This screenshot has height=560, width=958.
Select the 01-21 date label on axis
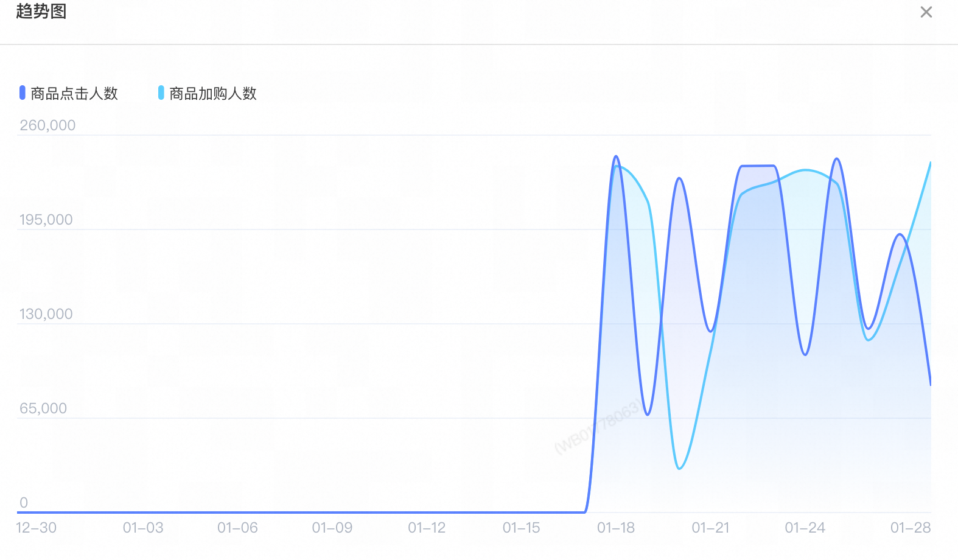[710, 528]
